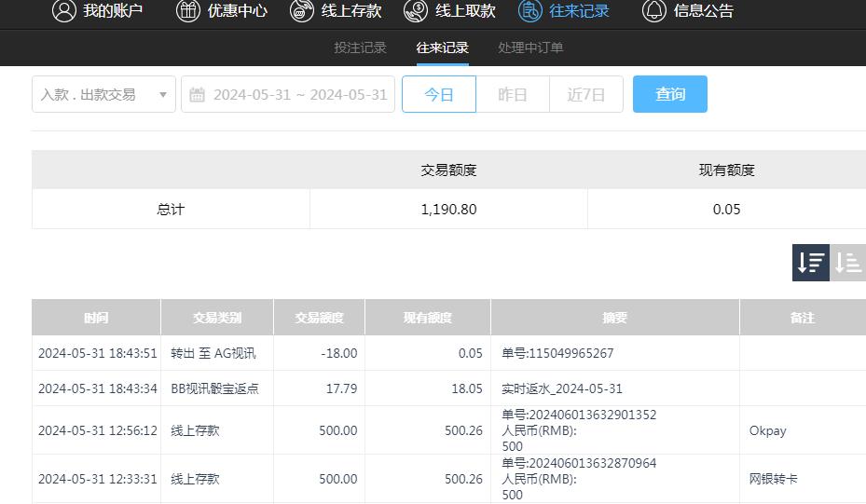Click 线上存款 in 12:56:12 row
866x504 pixels.
click(x=195, y=430)
